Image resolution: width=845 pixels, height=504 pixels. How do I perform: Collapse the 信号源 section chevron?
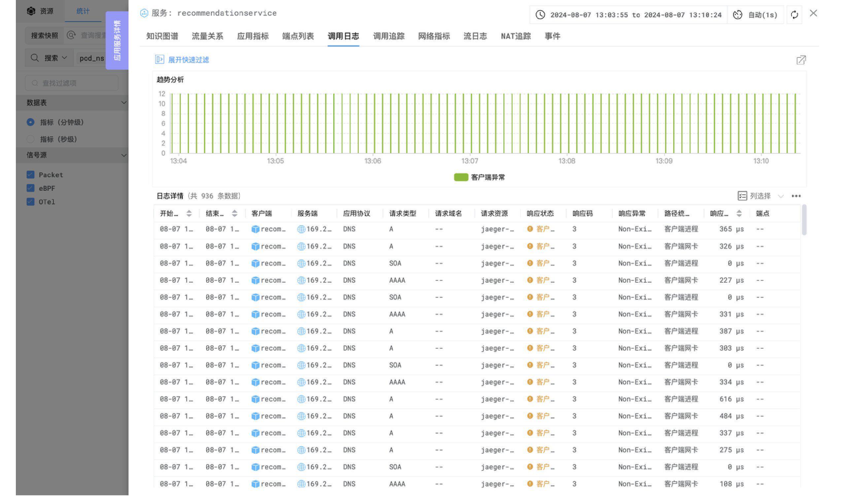point(124,155)
